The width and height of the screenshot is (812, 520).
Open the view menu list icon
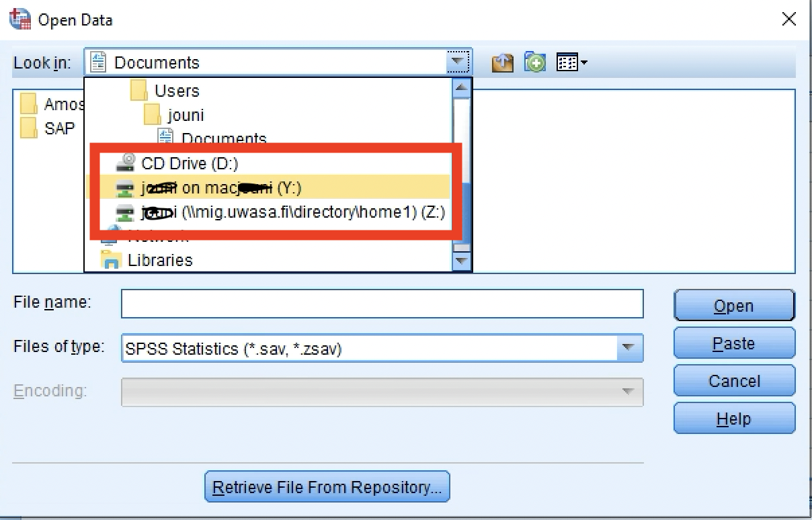click(572, 63)
